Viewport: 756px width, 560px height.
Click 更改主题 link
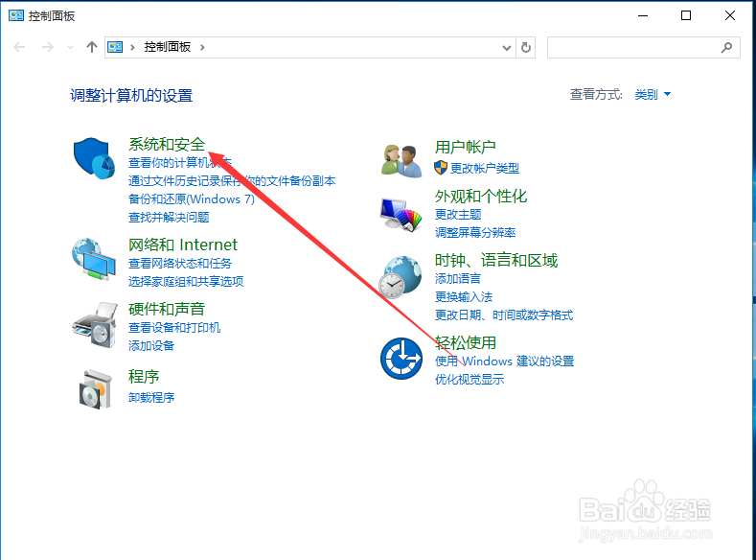(458, 214)
